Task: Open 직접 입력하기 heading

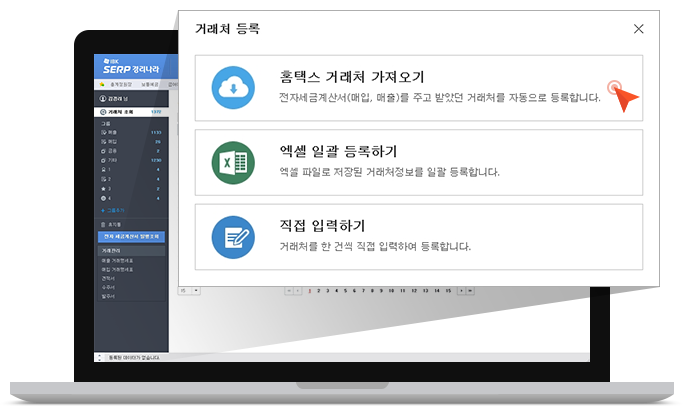Action: 323,226
